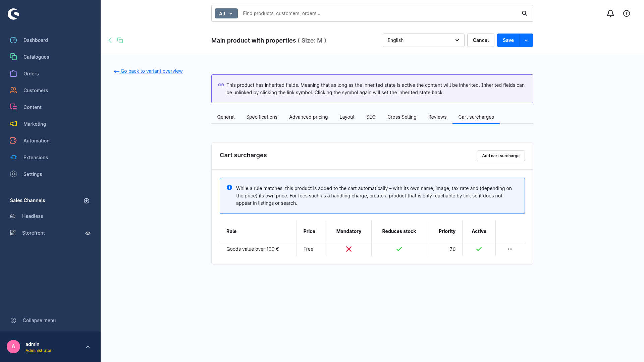Click the Reduces stock checkmark
The image size is (644, 362).
pyautogui.click(x=399, y=249)
